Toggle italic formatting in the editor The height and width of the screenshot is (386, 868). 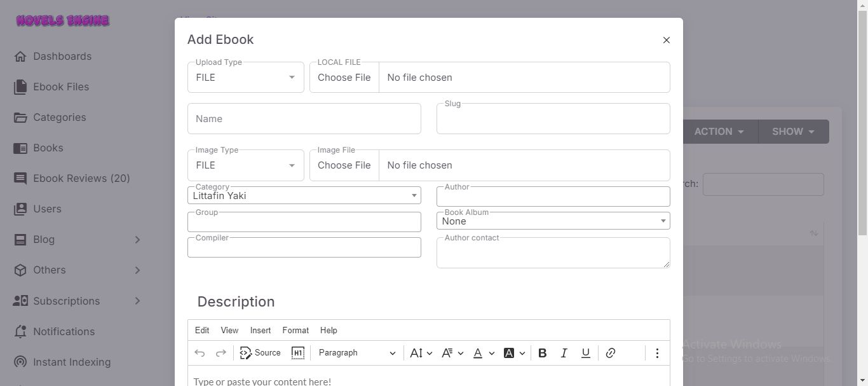(564, 353)
